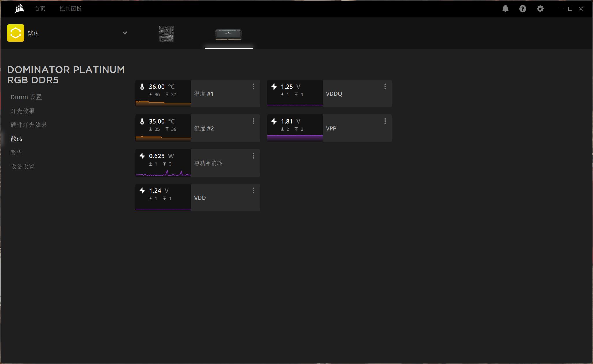The height and width of the screenshot is (364, 593).
Task: Open three-dot menu on VPP card
Action: coord(385,121)
